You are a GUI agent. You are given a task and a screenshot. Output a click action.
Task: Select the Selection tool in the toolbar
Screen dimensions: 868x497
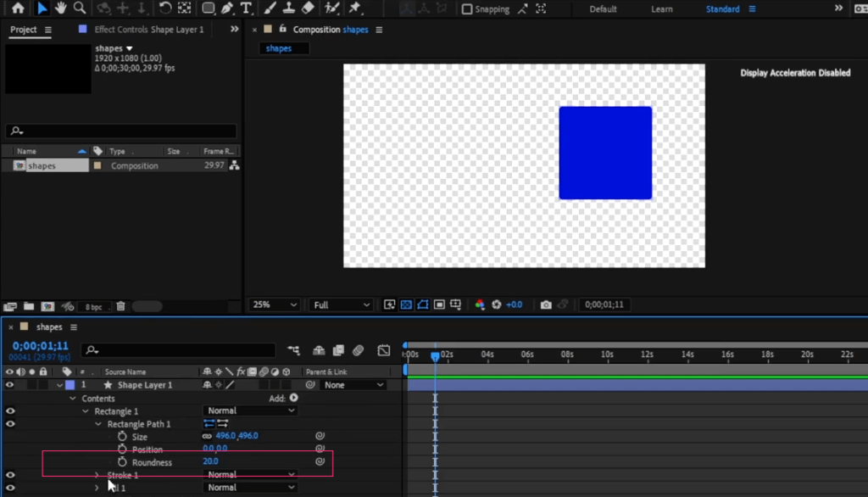pyautogui.click(x=42, y=8)
